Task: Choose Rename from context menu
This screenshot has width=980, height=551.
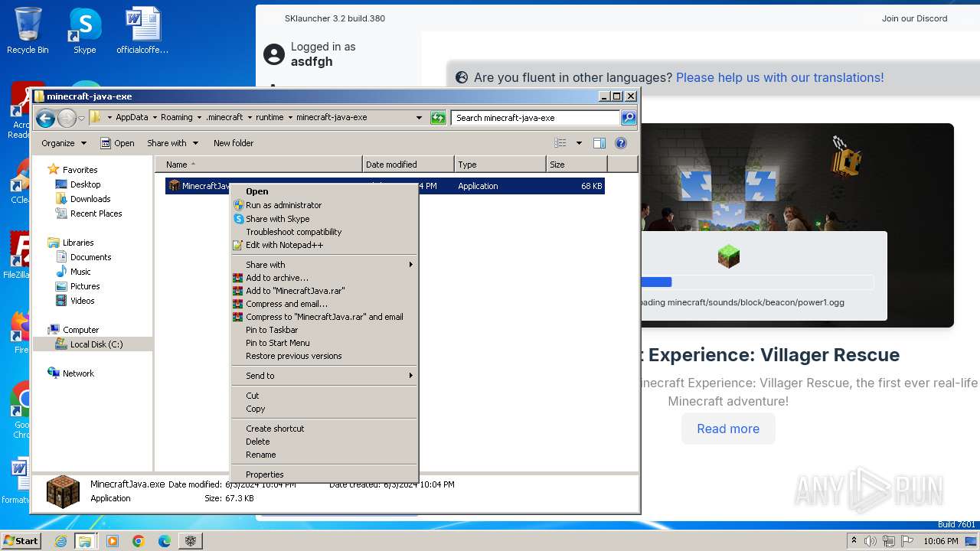Action: tap(325, 455)
